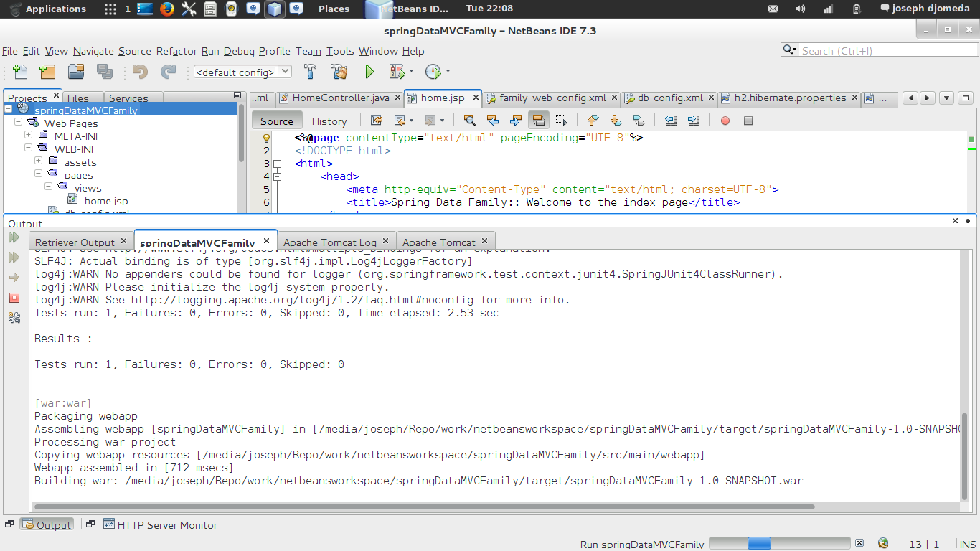Click the Redo arrow in main toolbar
Screen dimensions: 980x551
click(x=168, y=72)
